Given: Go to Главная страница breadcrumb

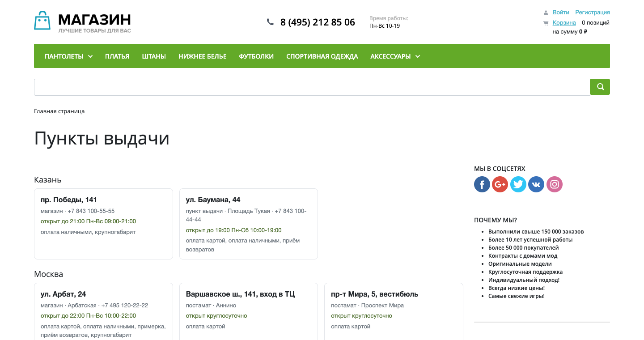Looking at the screenshot, I should click(x=59, y=111).
